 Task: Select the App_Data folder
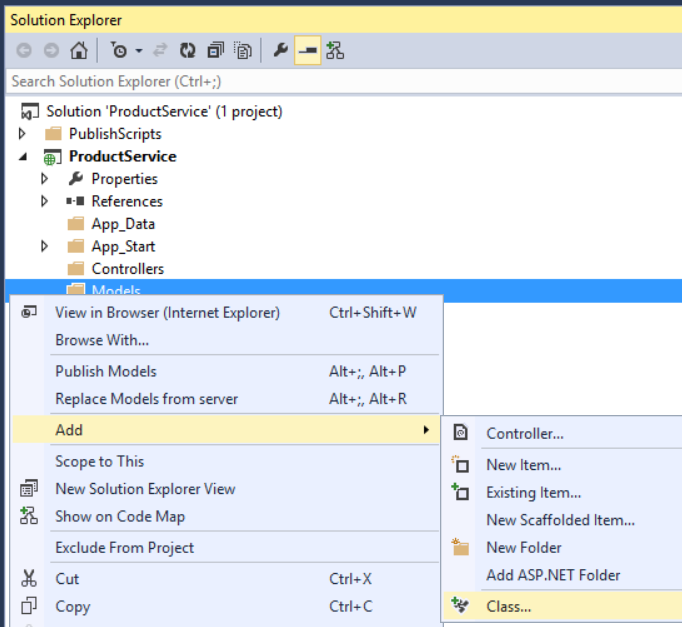pos(122,224)
